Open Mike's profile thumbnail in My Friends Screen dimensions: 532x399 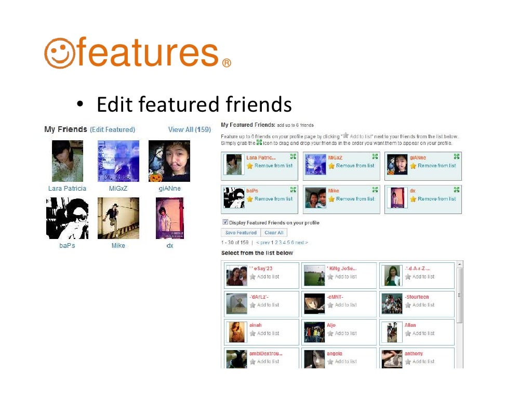[x=118, y=218]
